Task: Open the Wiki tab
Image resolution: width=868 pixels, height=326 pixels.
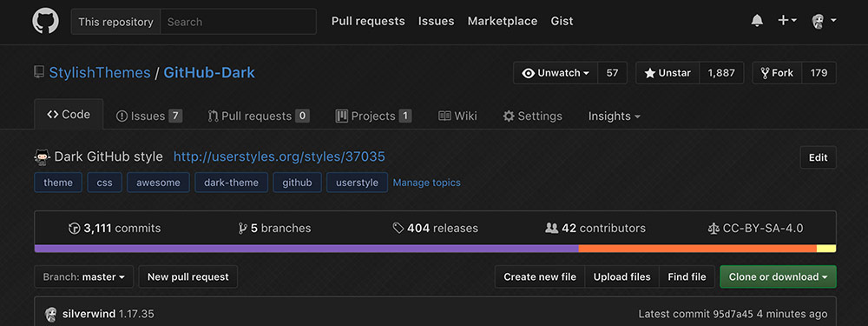Action: pyautogui.click(x=457, y=116)
